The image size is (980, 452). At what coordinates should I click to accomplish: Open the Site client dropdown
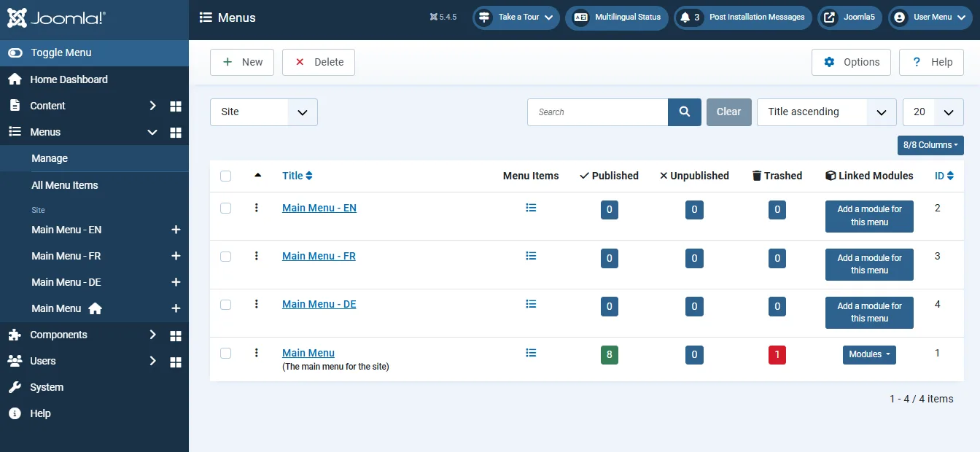tap(264, 112)
